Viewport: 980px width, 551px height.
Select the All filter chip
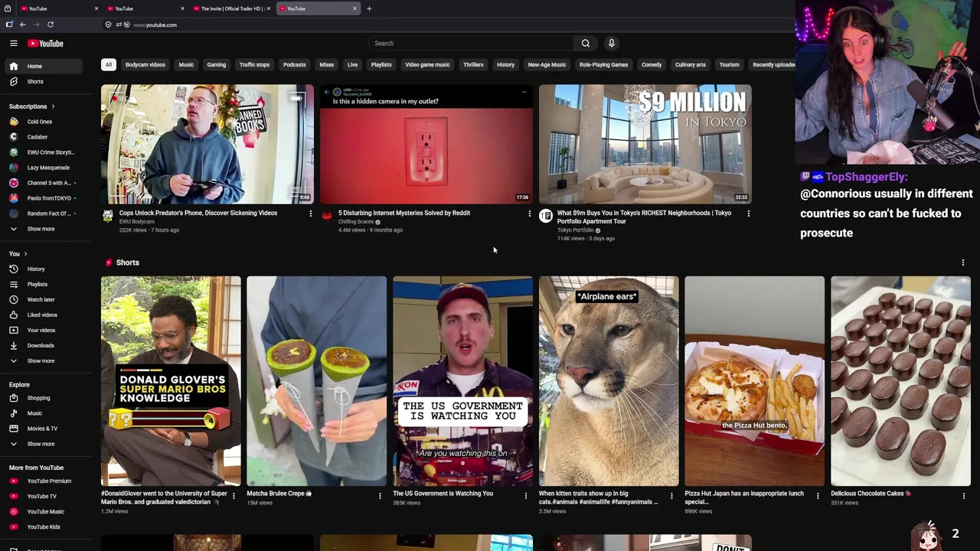pyautogui.click(x=109, y=65)
